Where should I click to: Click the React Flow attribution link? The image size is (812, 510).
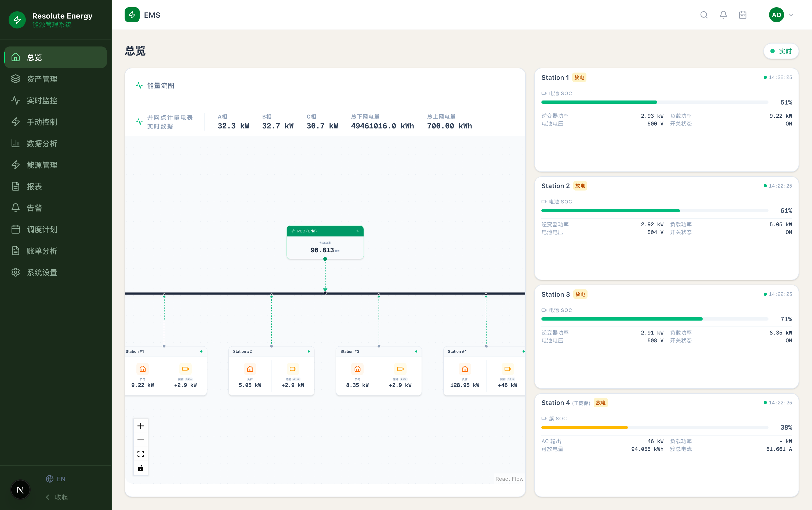(x=509, y=479)
